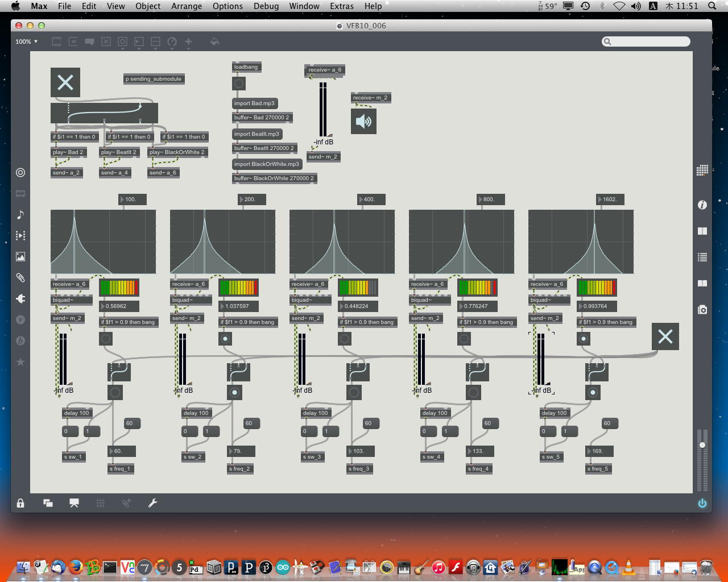Open the paint bucket format palette
Screen dimensions: 728x582
click(x=214, y=41)
